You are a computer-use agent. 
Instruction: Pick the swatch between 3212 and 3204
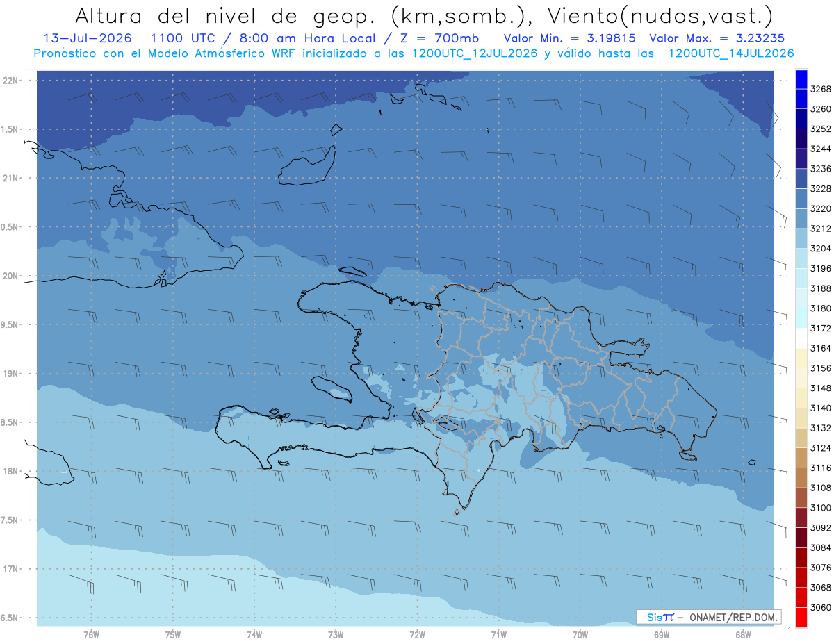[x=801, y=238]
